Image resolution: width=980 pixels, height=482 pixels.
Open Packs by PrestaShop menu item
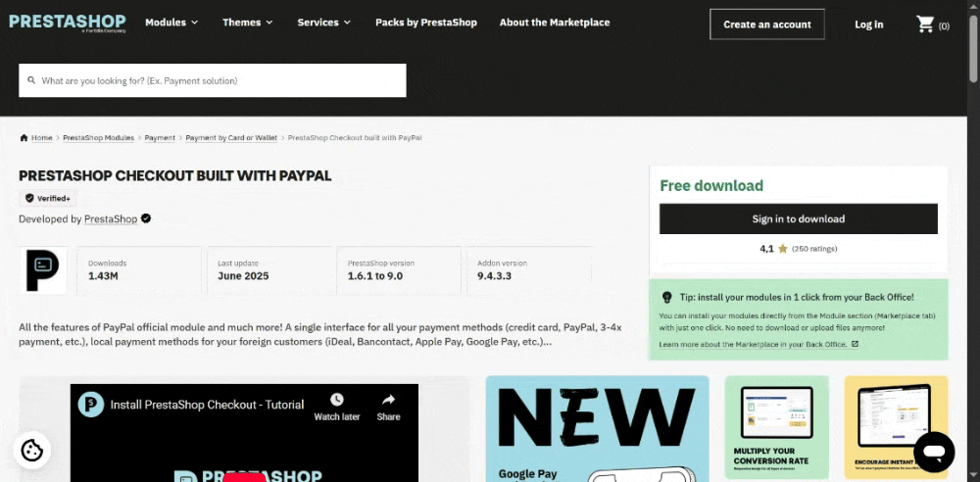tap(425, 23)
